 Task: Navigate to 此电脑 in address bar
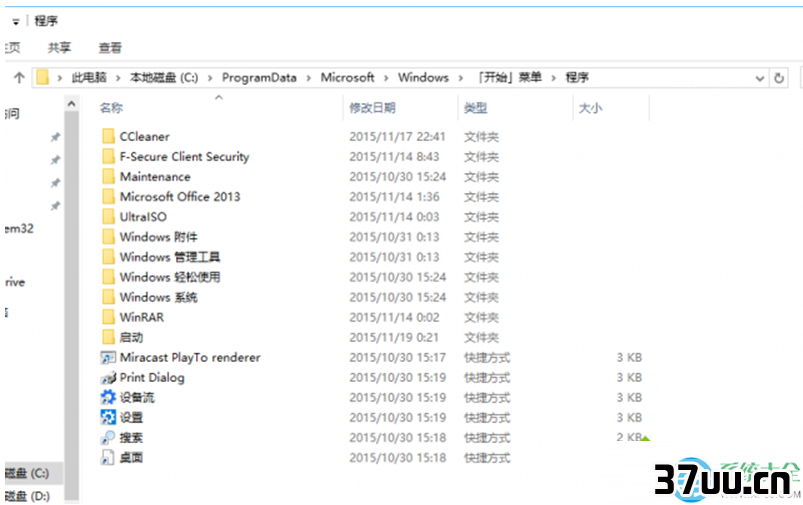(89, 77)
